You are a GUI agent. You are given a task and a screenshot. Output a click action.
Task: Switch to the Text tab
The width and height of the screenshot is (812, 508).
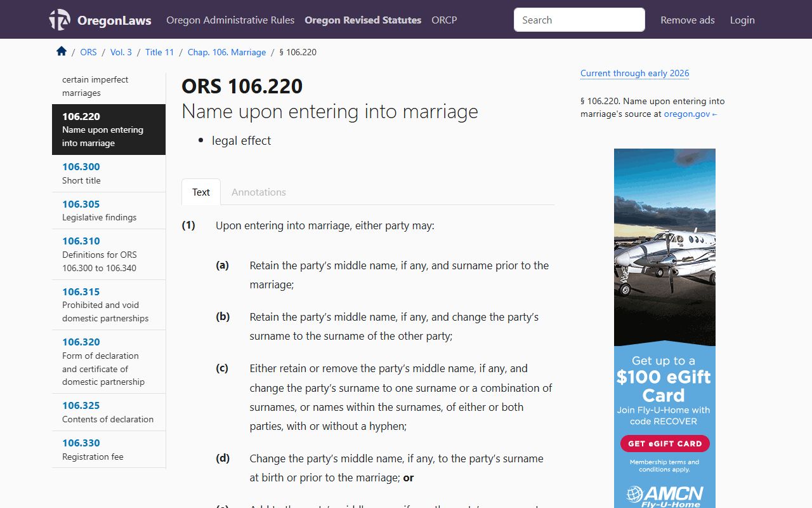coord(201,192)
